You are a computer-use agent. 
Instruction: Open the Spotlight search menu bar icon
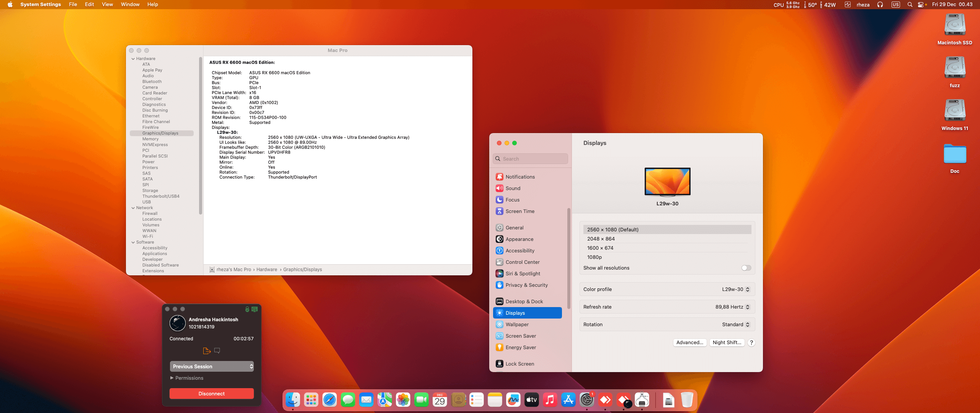click(910, 5)
